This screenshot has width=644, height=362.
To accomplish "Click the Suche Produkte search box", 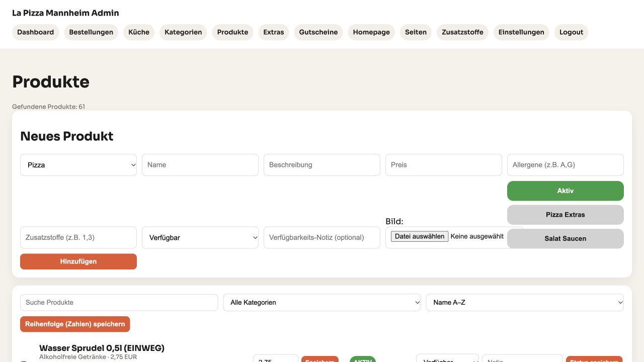I will [119, 303].
